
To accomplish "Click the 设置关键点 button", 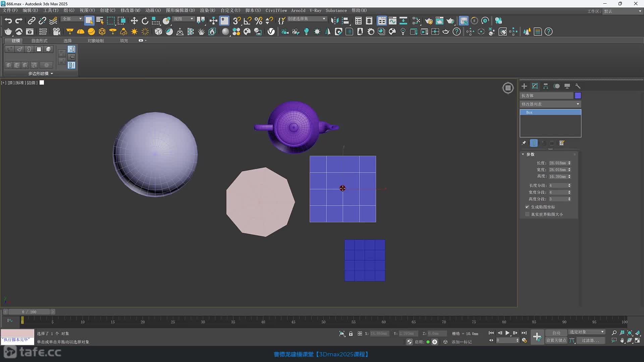I will point(556,340).
